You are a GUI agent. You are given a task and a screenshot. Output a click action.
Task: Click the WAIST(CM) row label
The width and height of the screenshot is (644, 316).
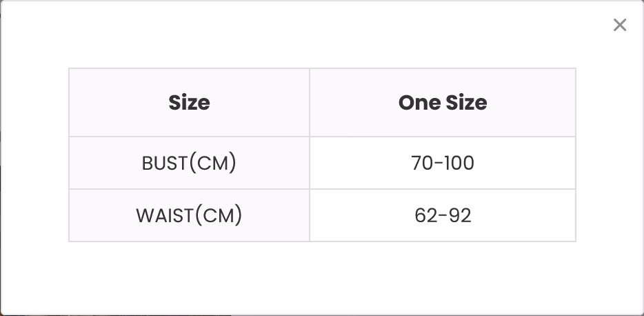coord(190,215)
